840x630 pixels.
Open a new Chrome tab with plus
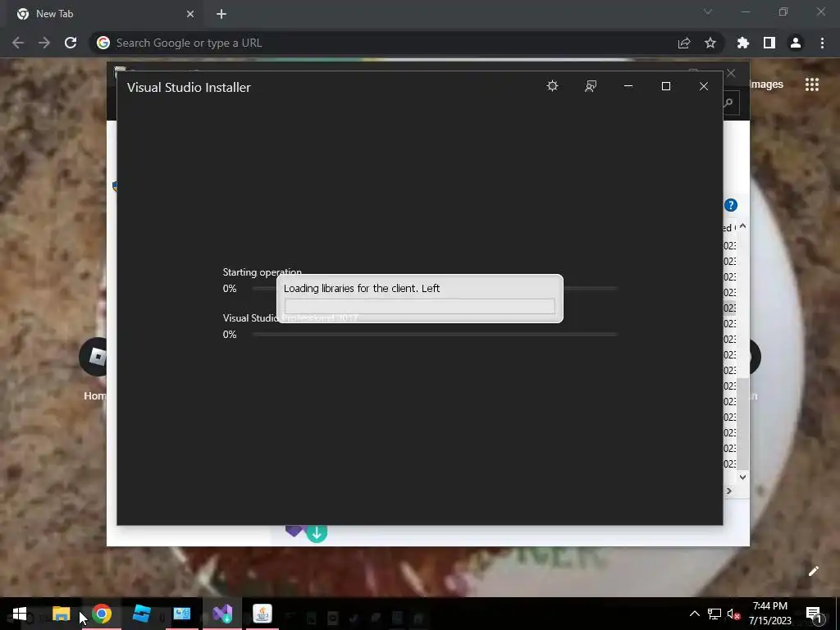[x=221, y=14]
